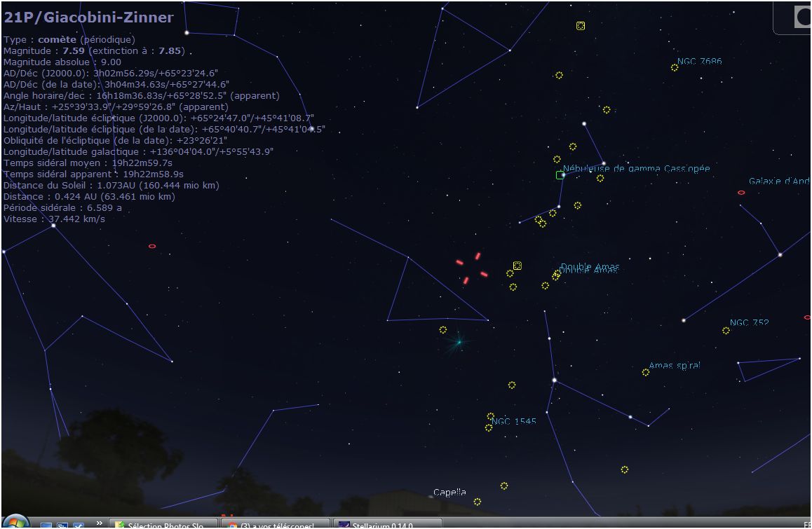The width and height of the screenshot is (812, 529).
Task: Select the NGC 7686 cluster marker
Action: 675,68
